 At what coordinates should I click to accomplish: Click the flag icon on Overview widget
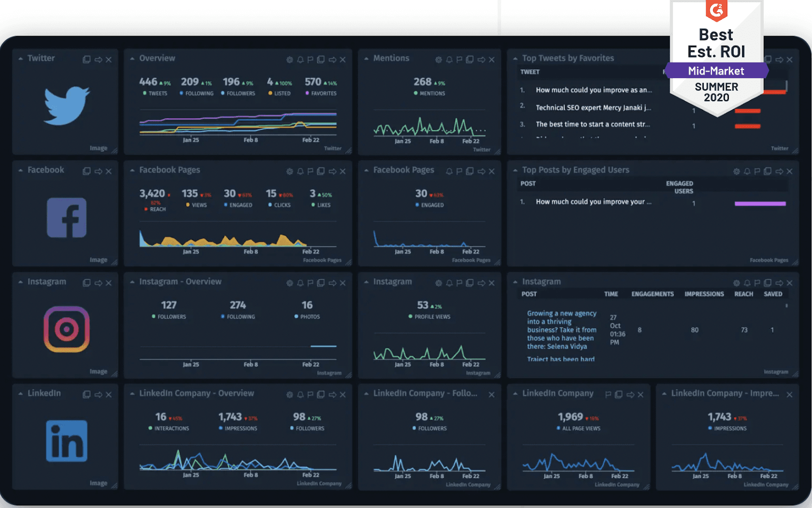coord(310,60)
